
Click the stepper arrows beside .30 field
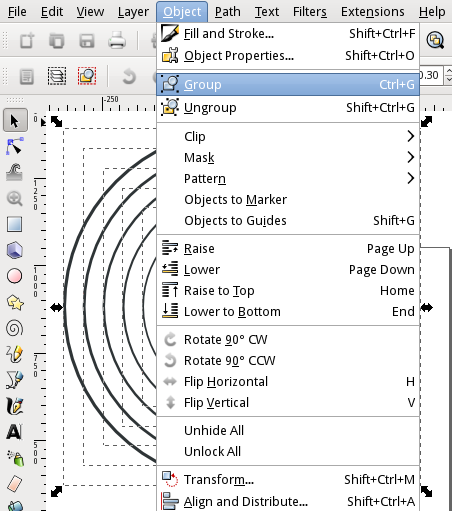click(448, 75)
